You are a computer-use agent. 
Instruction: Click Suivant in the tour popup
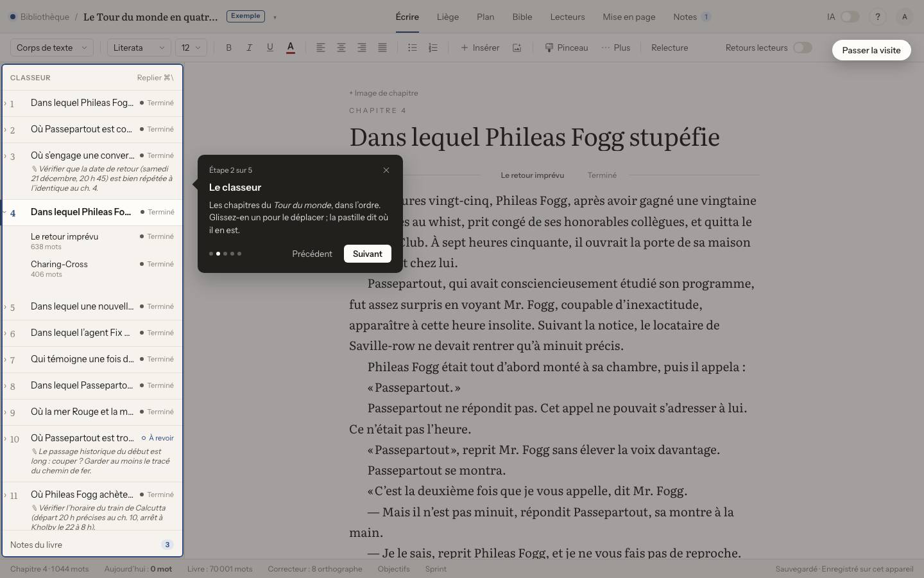(x=368, y=254)
